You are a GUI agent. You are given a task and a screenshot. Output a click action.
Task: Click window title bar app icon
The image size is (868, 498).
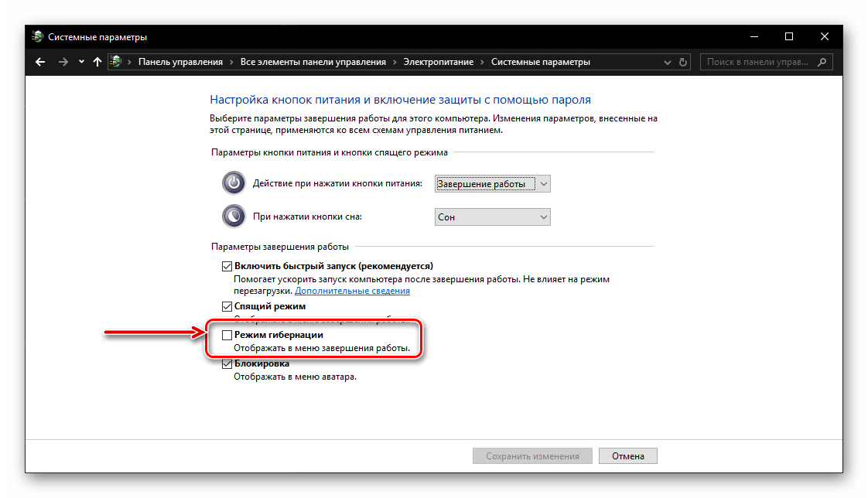[37, 36]
